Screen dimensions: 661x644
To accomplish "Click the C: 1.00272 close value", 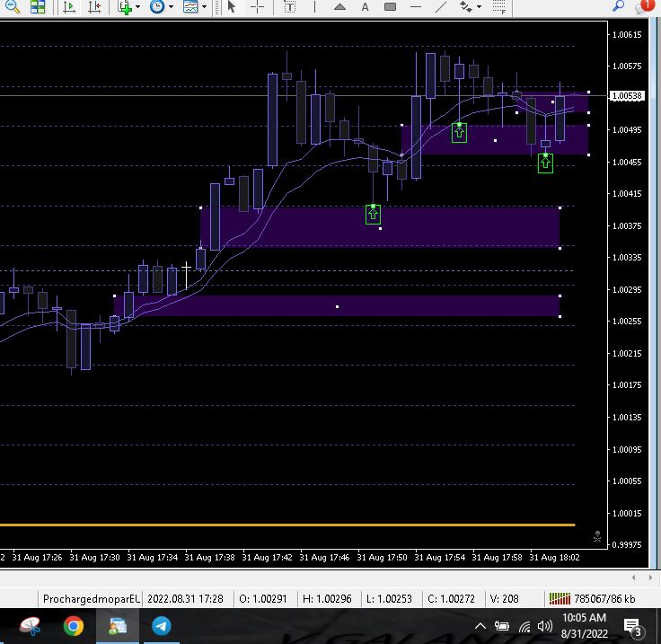I will tap(451, 598).
